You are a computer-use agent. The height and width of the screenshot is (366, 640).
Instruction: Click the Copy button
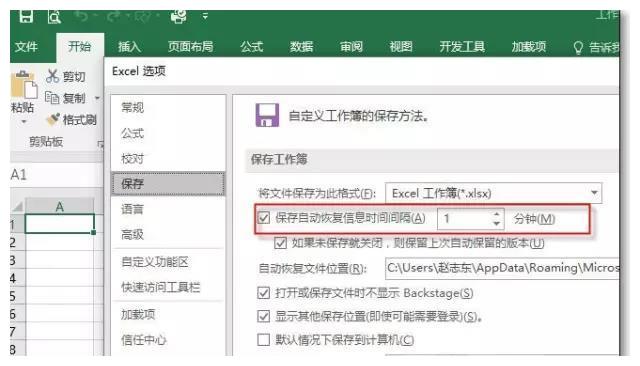tap(66, 98)
